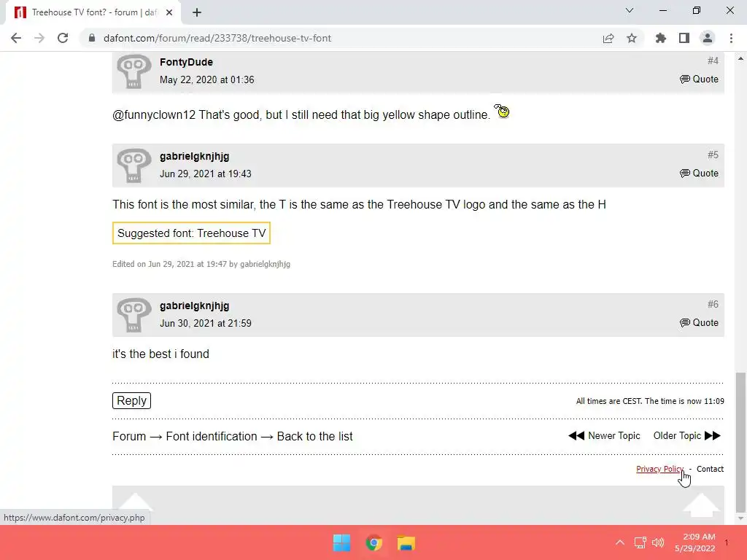Click the Reply button
Viewport: 747px width, 560px height.
tap(131, 400)
